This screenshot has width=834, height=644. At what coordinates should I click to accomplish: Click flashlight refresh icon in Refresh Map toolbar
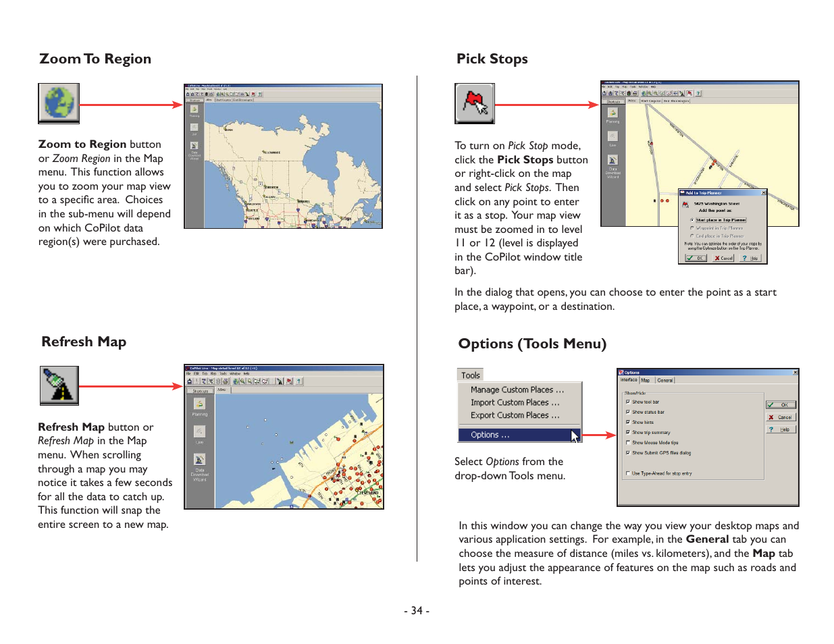point(280,381)
